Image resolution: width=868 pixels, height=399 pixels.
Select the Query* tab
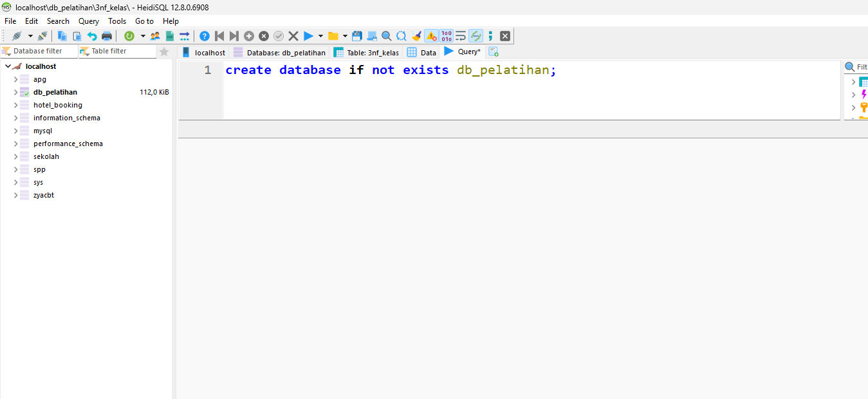point(463,51)
